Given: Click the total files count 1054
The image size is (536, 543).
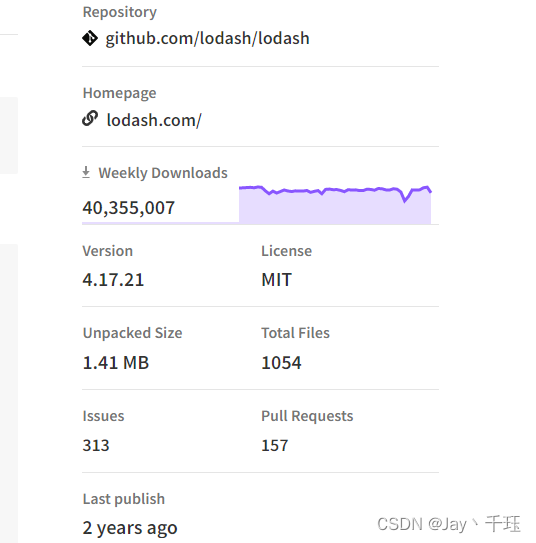Looking at the screenshot, I should (x=281, y=363).
